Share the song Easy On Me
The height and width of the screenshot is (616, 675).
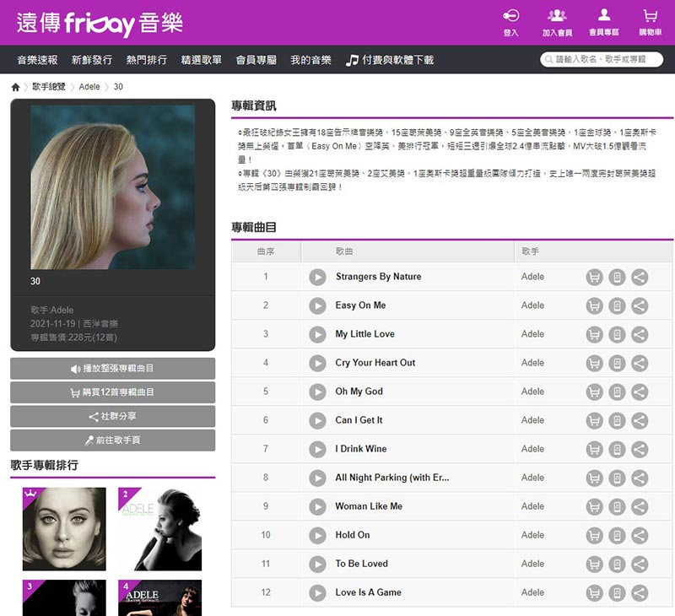640,306
